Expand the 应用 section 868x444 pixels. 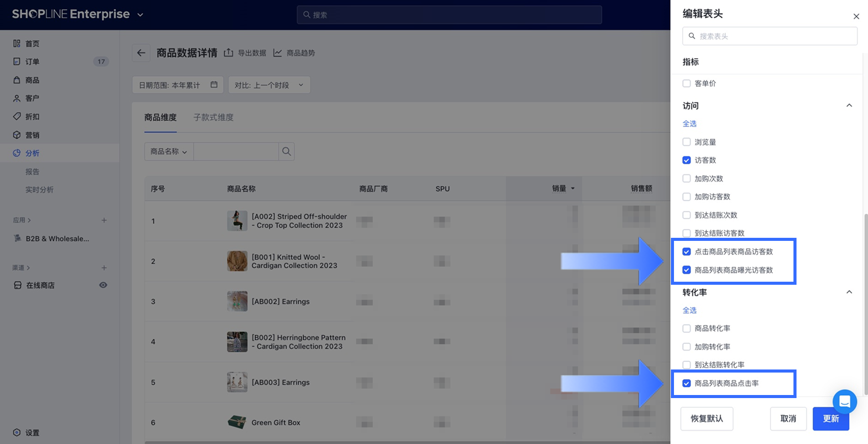22,220
